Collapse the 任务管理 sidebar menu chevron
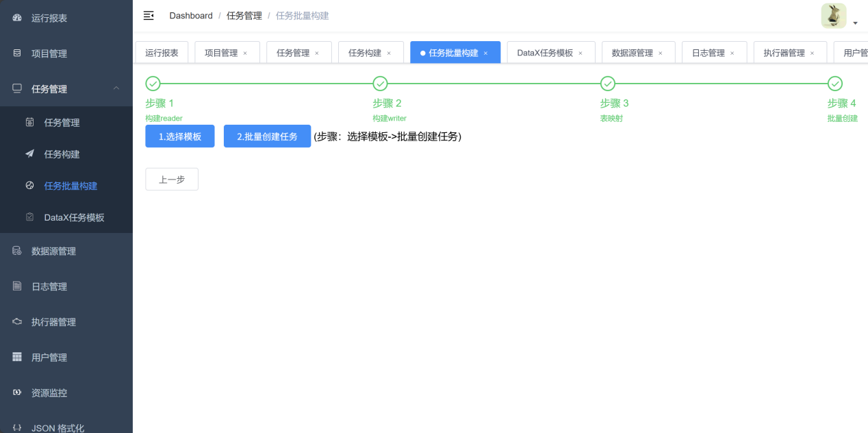This screenshot has width=868, height=433. (116, 88)
